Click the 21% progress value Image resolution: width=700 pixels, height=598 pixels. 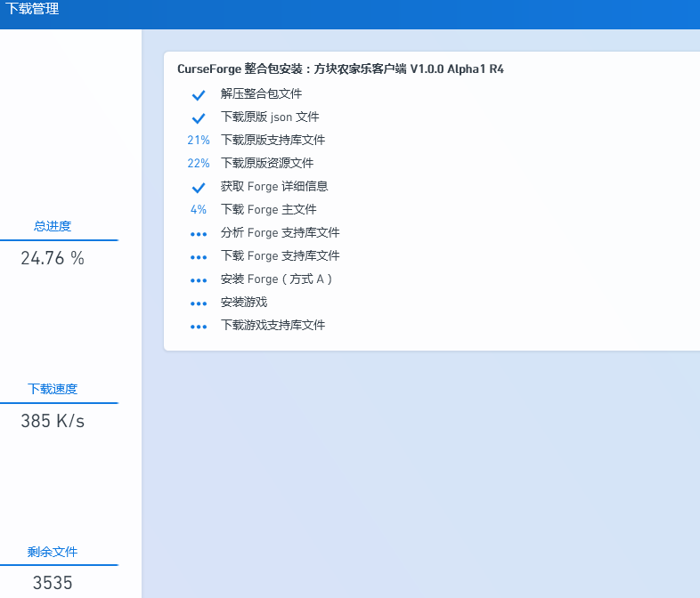(199, 140)
